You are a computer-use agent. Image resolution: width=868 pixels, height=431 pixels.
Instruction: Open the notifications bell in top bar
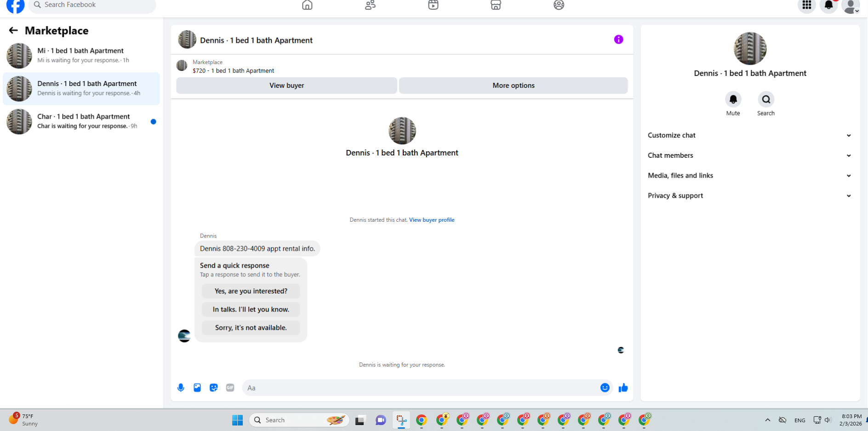(x=828, y=6)
